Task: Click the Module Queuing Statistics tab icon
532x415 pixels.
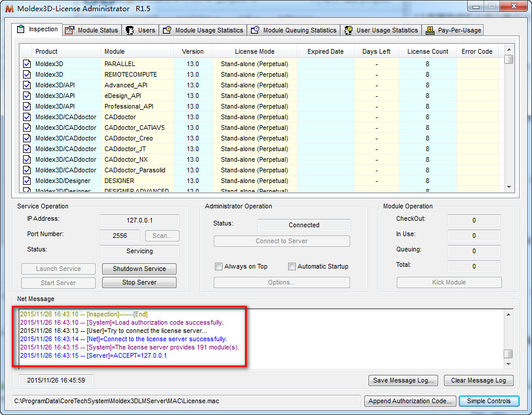Action: pos(255,30)
